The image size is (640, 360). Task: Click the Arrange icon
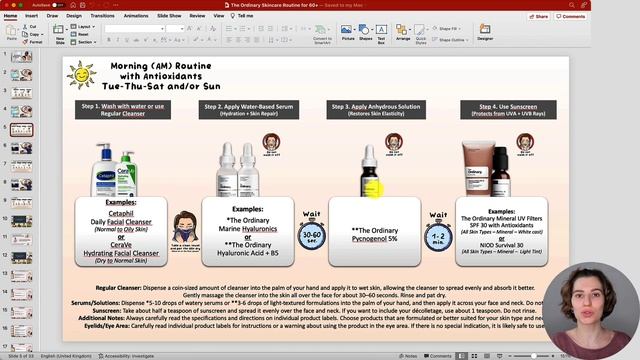401,29
